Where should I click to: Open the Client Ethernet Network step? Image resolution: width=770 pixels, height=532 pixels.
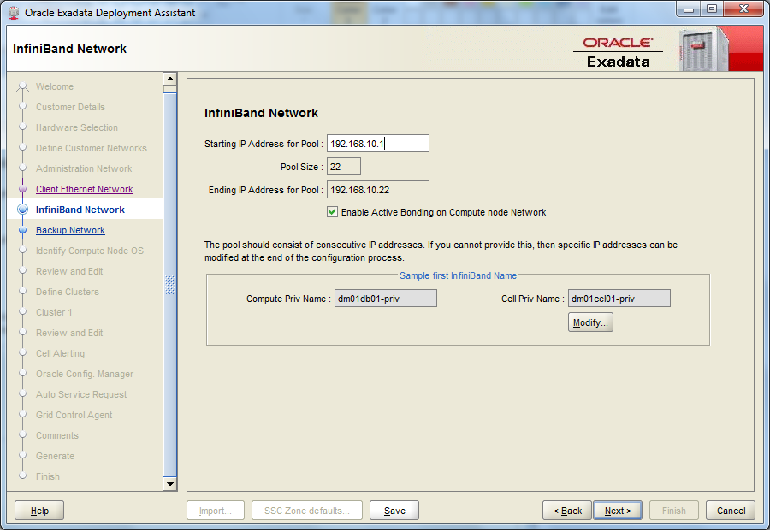pyautogui.click(x=85, y=189)
